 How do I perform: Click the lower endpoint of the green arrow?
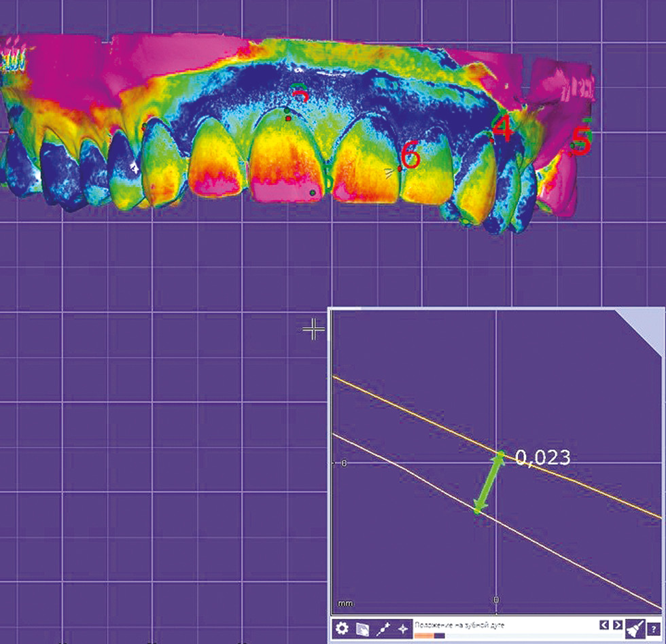pyautogui.click(x=477, y=511)
